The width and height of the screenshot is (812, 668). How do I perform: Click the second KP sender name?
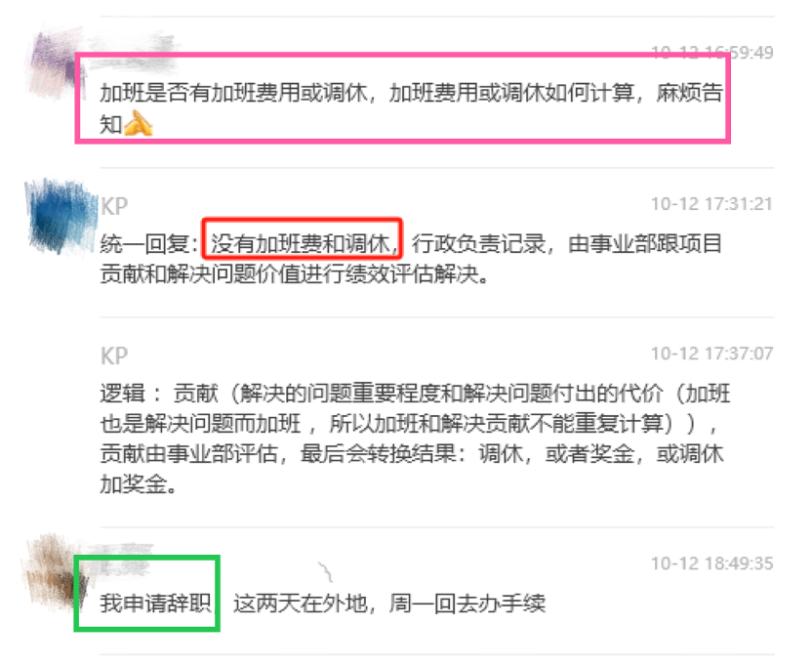pos(114,356)
